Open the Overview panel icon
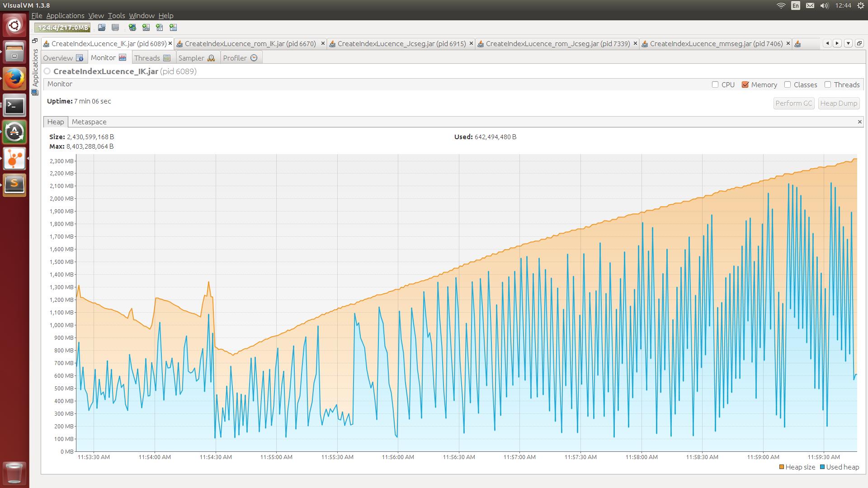The height and width of the screenshot is (488, 868). coord(80,57)
